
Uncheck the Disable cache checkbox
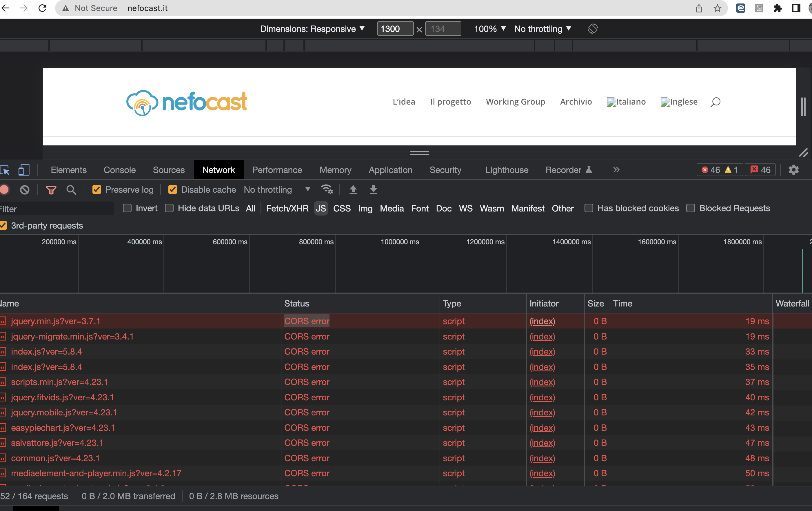click(x=173, y=189)
